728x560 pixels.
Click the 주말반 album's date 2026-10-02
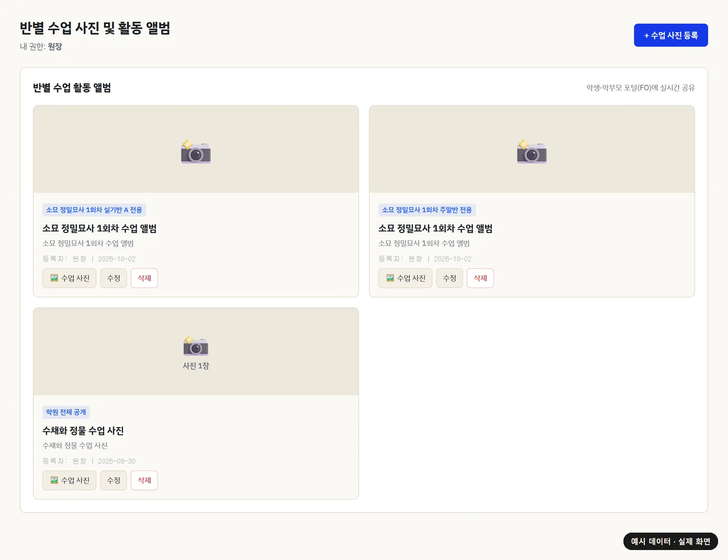(x=452, y=259)
